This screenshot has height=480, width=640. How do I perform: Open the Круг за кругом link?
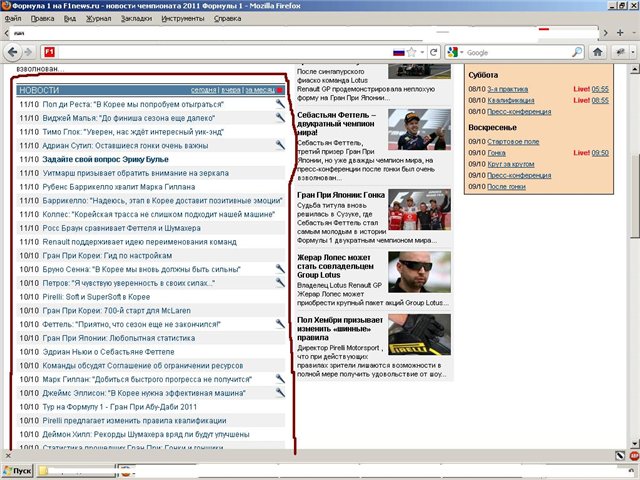[x=511, y=164]
